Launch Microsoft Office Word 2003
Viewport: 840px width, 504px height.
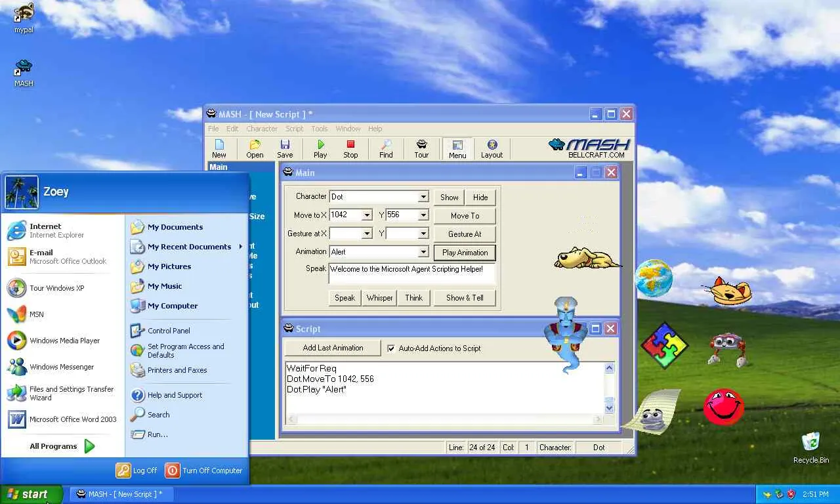coord(63,419)
